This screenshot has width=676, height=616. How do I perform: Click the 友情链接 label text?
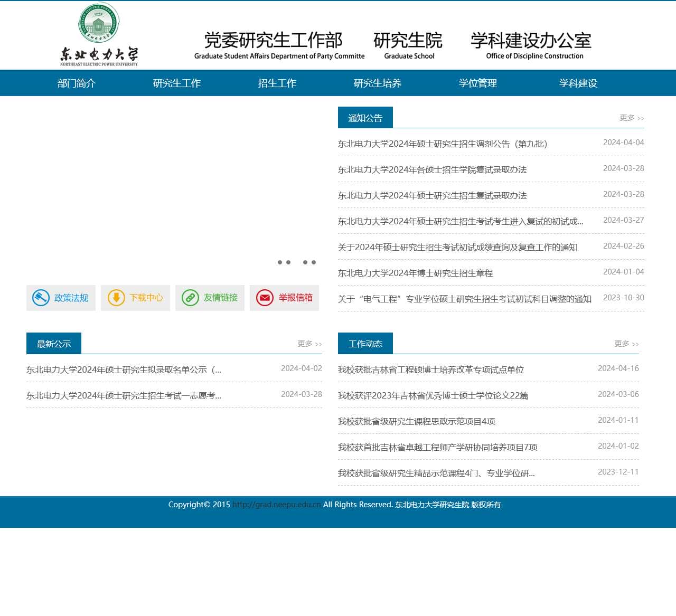(221, 298)
